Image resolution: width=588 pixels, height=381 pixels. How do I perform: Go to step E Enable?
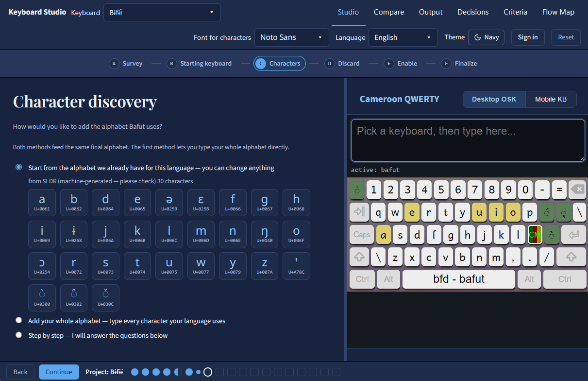[x=401, y=63]
